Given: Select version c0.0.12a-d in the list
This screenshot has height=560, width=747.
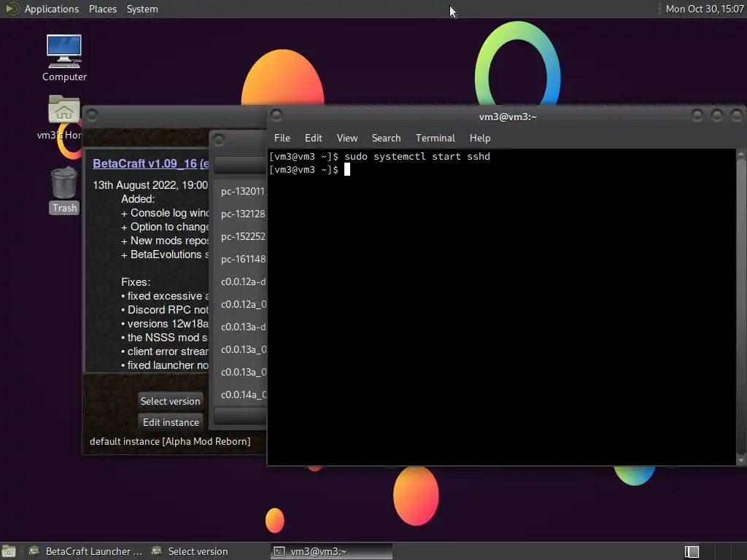Looking at the screenshot, I should (x=240, y=281).
